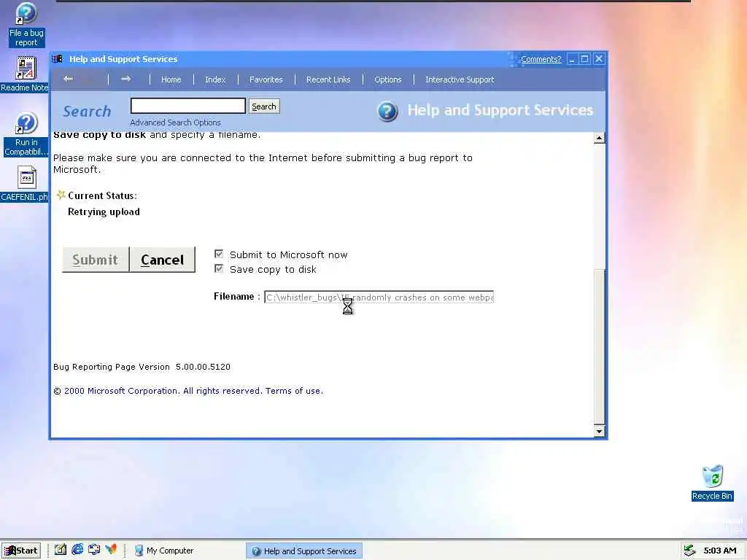Open the Options page
The image size is (747, 560).
(x=388, y=79)
